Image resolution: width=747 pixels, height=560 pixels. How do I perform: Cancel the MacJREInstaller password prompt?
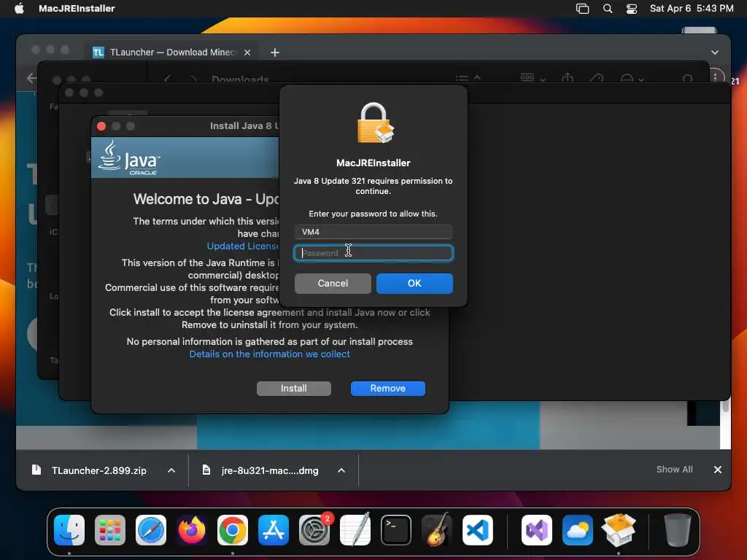[333, 284]
